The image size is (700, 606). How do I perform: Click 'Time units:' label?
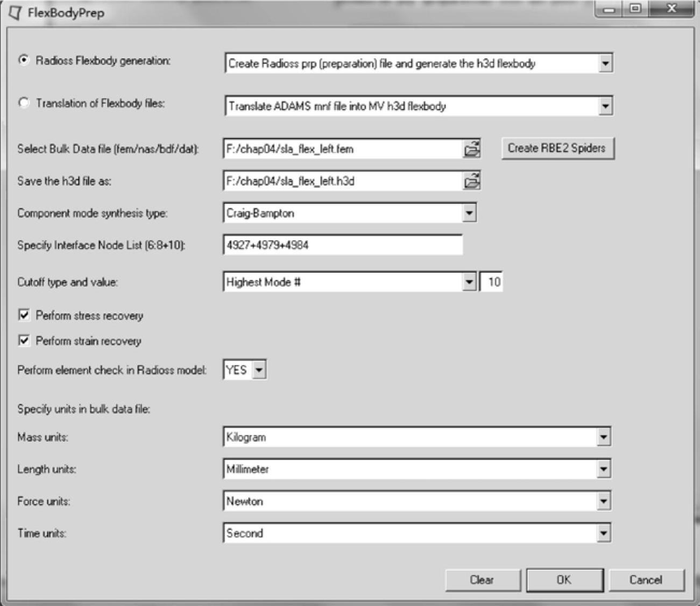point(41,533)
